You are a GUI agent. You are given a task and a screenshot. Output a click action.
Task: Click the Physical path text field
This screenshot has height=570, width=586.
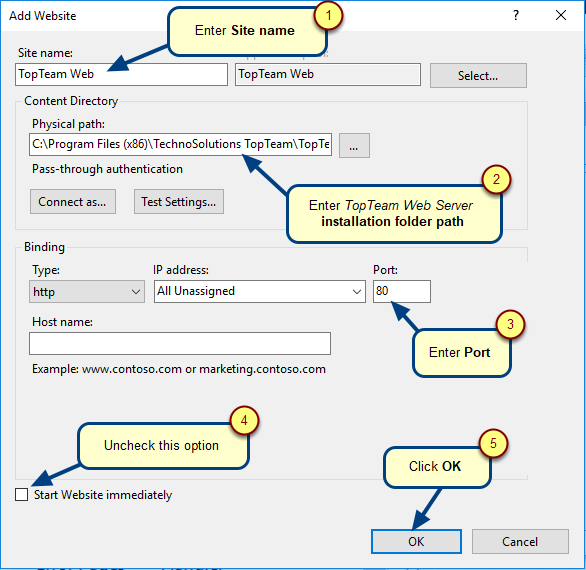(181, 144)
